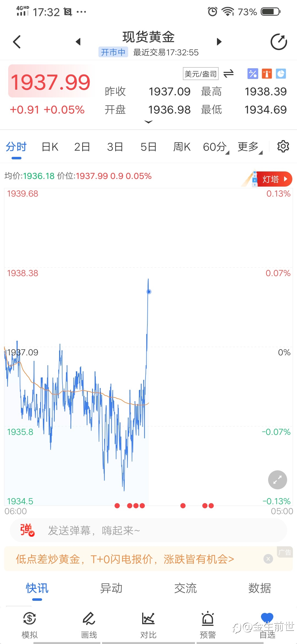This screenshot has width=297, height=644.
Task: Expand more quote details with the chevron
Action: [148, 122]
